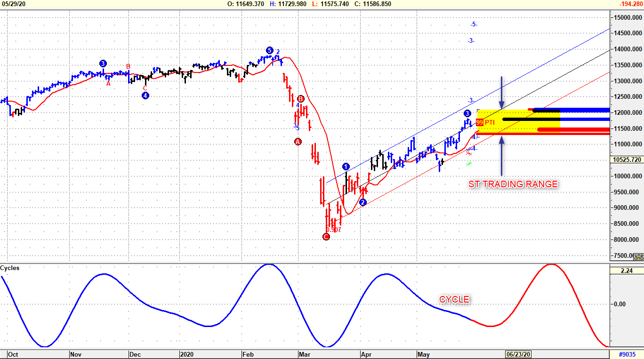Click the blue -5- projection label

click(x=474, y=24)
